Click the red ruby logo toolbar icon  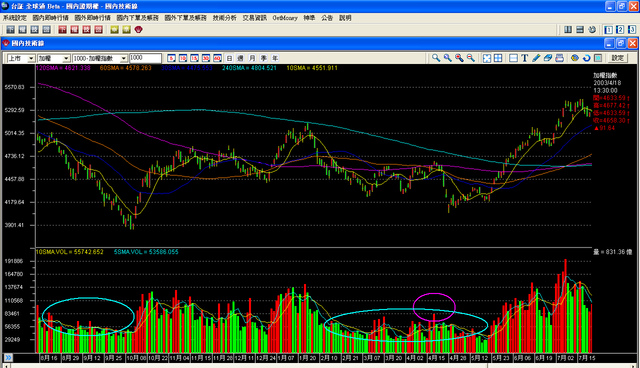point(139,29)
